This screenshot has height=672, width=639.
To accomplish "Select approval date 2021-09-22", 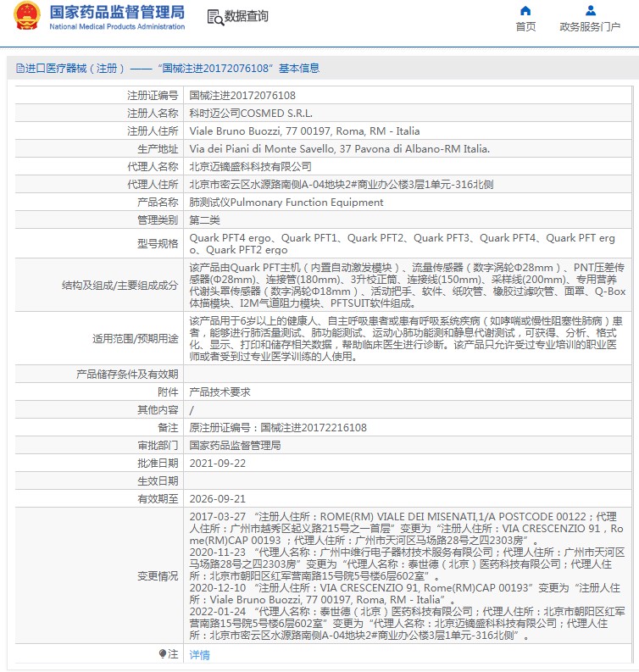I will click(x=218, y=463).
